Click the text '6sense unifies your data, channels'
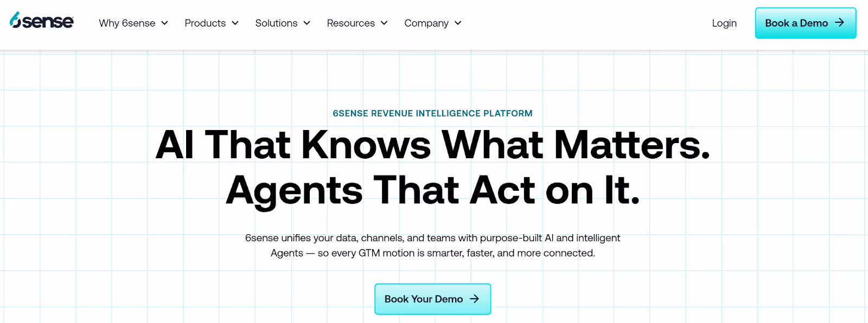The image size is (868, 323). point(325,238)
